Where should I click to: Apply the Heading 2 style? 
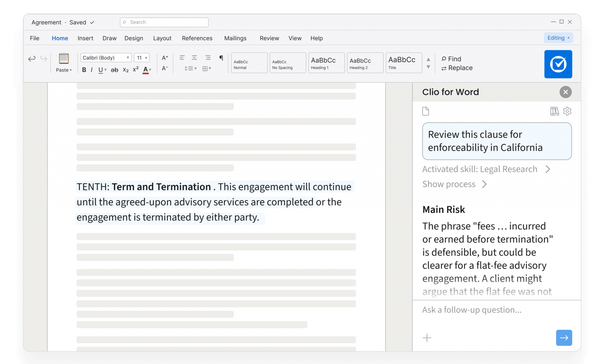point(365,63)
